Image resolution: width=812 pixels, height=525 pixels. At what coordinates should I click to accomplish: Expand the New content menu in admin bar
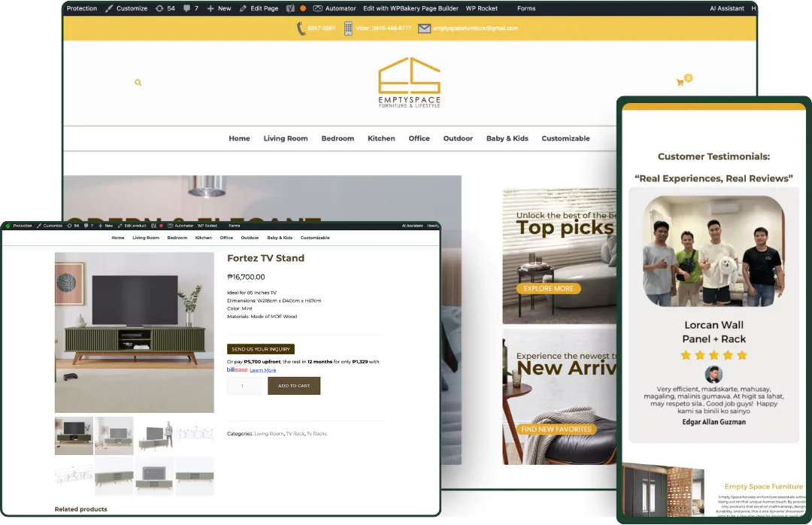tap(219, 8)
